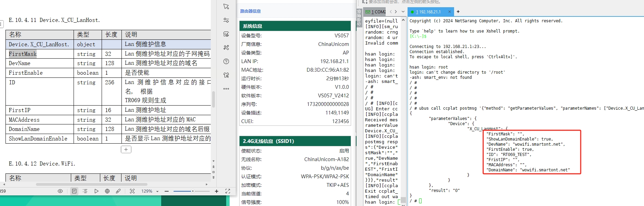The width and height of the screenshot is (644, 206).
Task: Open the magic tools icon in sidebar
Action: (226, 48)
